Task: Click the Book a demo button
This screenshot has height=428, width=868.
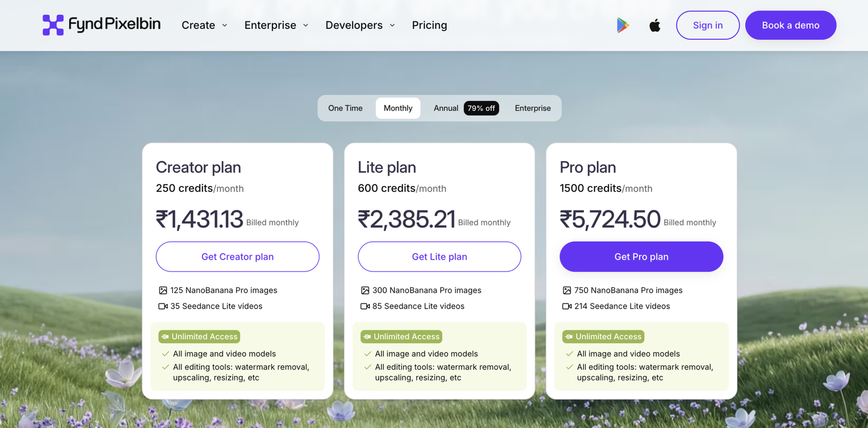Action: pos(790,25)
